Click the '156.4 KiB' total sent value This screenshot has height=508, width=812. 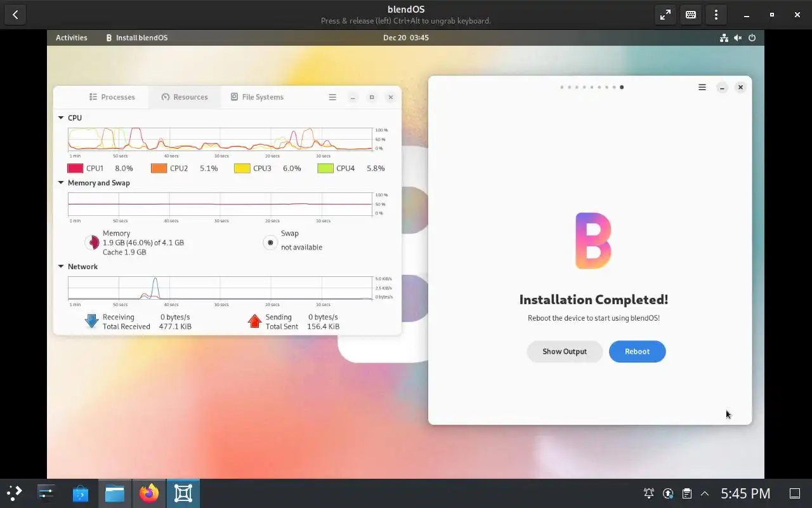[324, 326]
